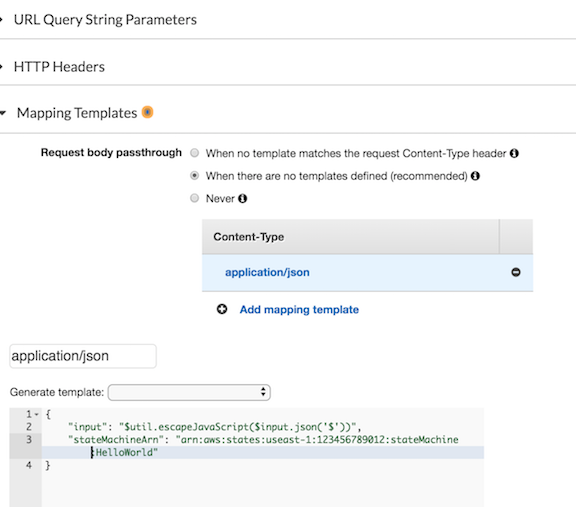The height and width of the screenshot is (507, 576).
Task: Fold code at line 1 arrow
Action: point(37,414)
